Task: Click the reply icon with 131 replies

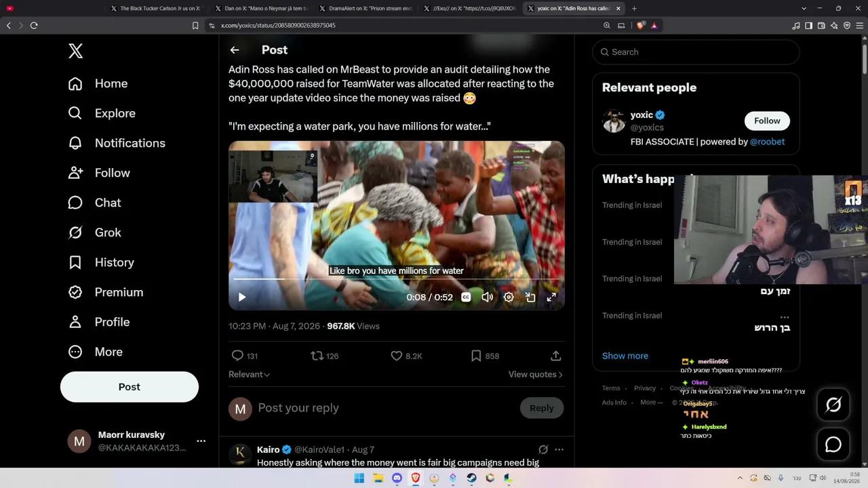Action: tap(237, 355)
